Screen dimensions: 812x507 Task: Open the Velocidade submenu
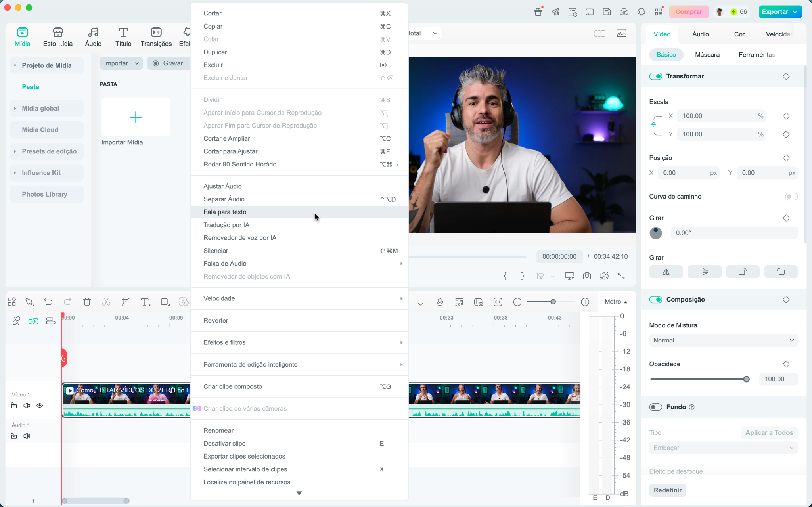(299, 298)
